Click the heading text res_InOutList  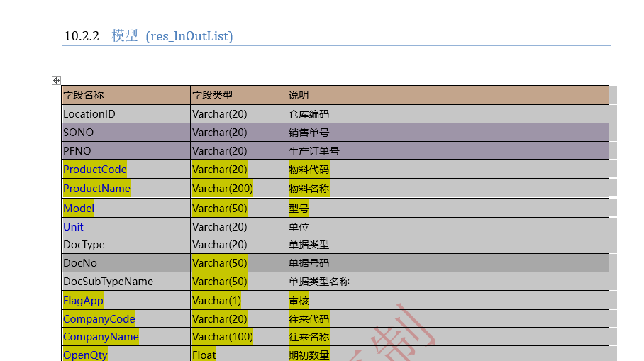coord(189,36)
